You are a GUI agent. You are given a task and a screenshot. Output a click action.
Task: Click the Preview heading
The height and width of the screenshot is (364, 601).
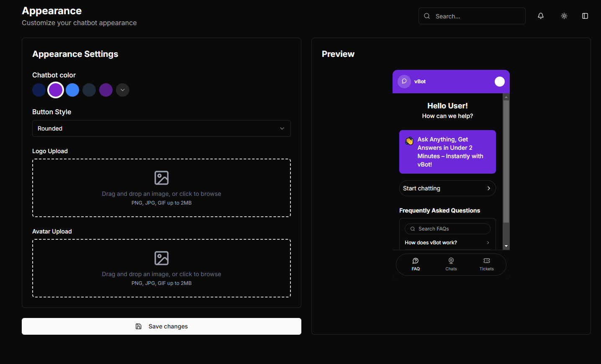coord(338,54)
